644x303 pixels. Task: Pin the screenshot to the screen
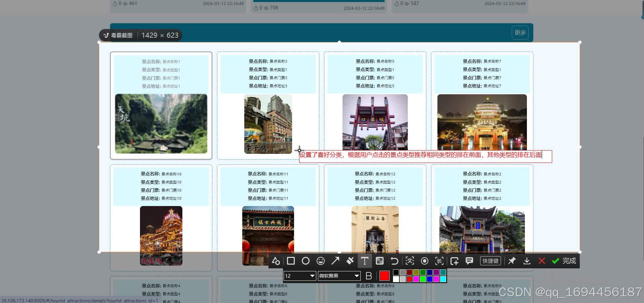coord(512,261)
